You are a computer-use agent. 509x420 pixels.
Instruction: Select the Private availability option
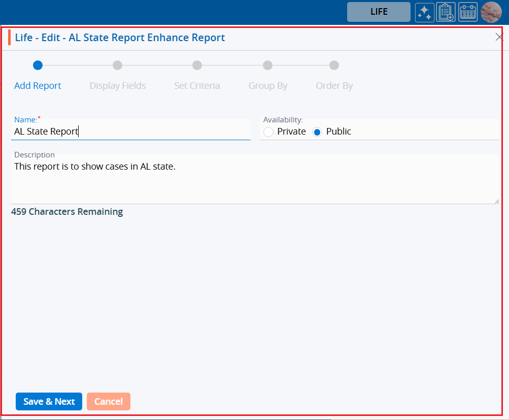[x=268, y=132]
